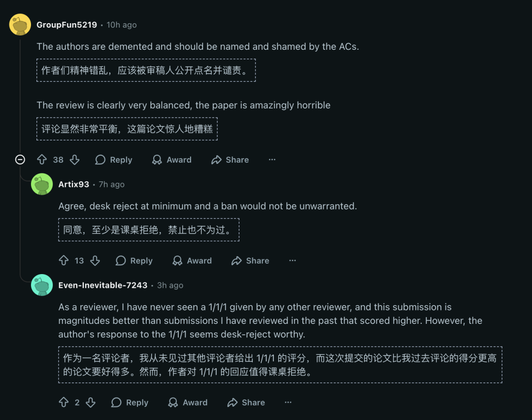Downvote GroupFun5219's comment
Viewport: 532px width, 420px height.
[x=74, y=160]
